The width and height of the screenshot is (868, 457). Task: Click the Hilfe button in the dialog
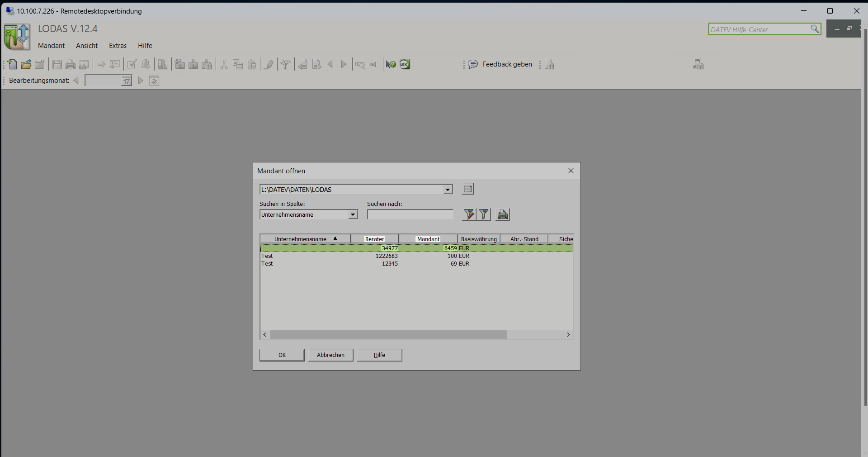[379, 355]
